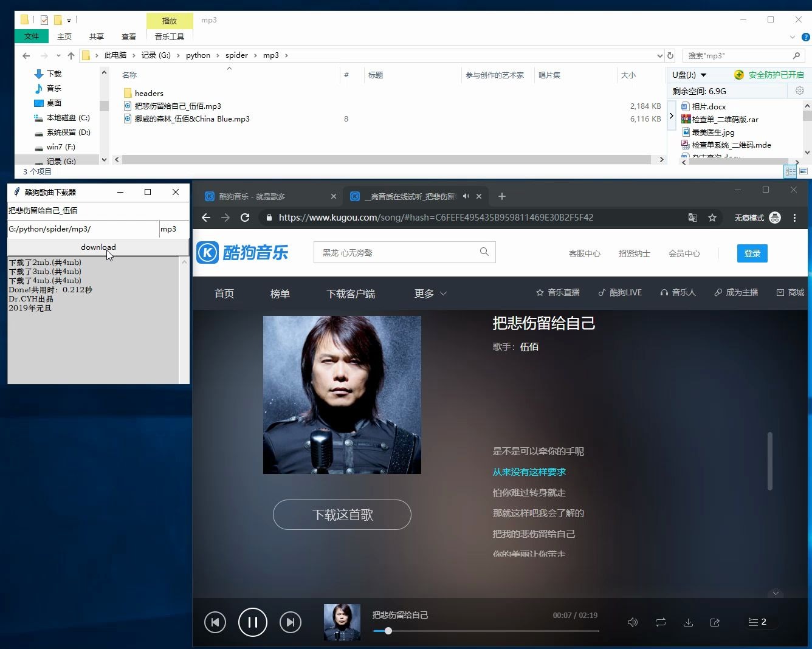
Task: Expand quick access toolbar dropdown
Action: click(x=69, y=20)
